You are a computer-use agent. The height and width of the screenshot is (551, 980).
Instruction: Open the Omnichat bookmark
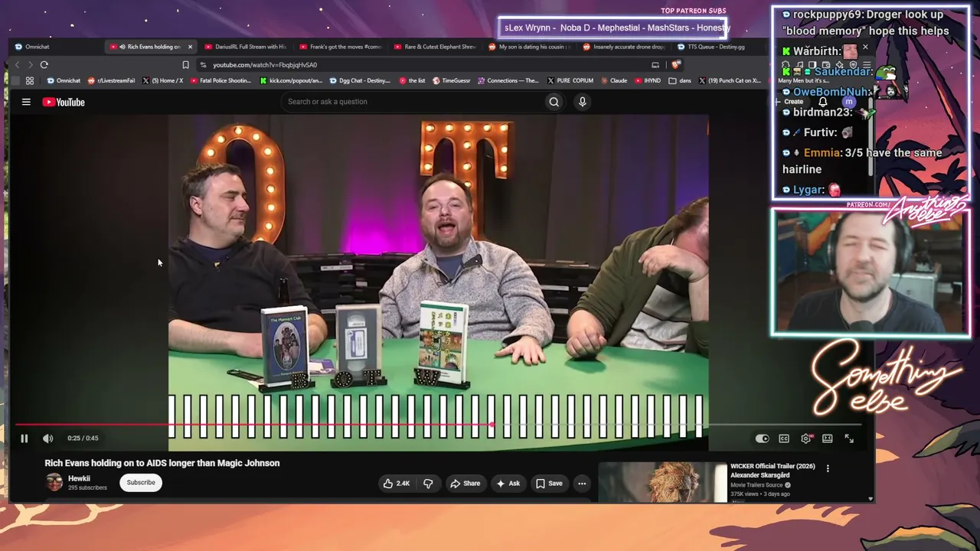[x=64, y=80]
